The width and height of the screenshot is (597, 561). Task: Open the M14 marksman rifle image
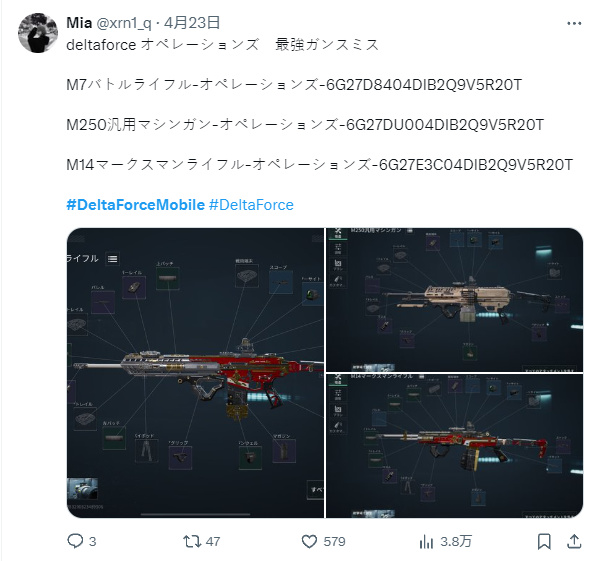(x=455, y=446)
